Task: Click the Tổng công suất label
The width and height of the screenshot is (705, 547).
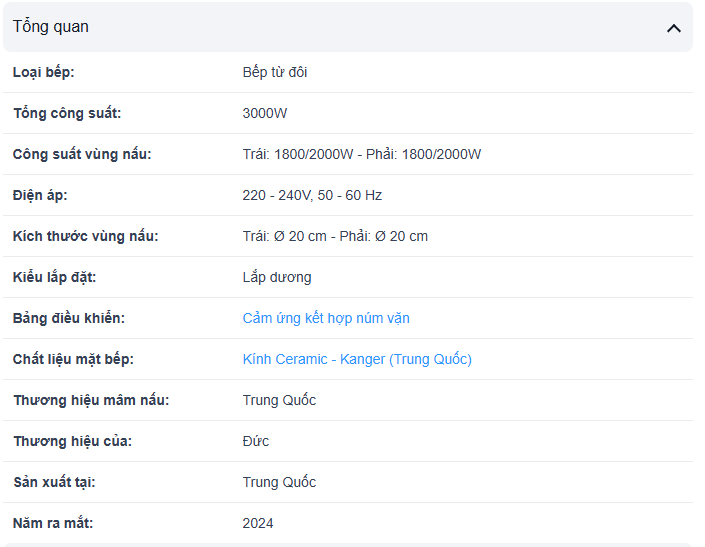Action: 67,113
